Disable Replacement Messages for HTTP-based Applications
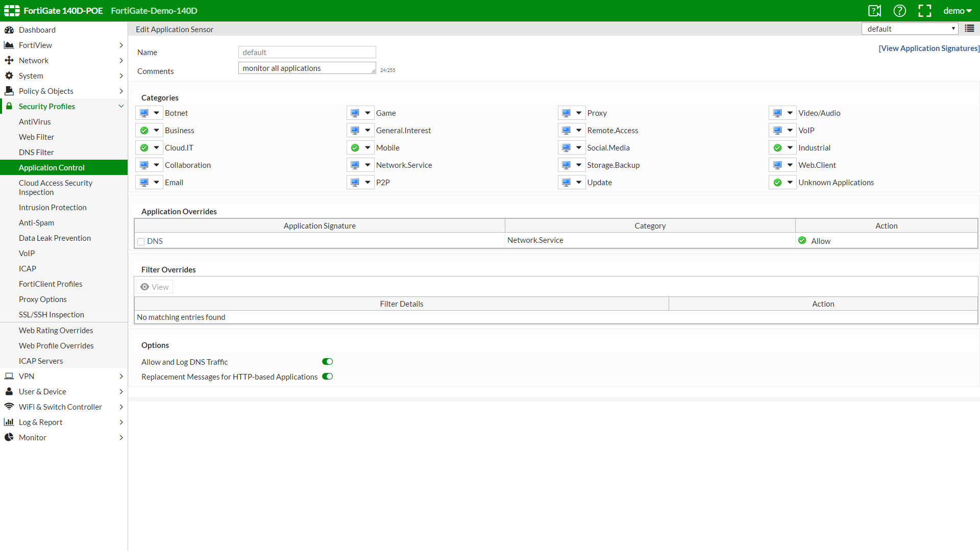This screenshot has height=551, width=980. tap(327, 377)
